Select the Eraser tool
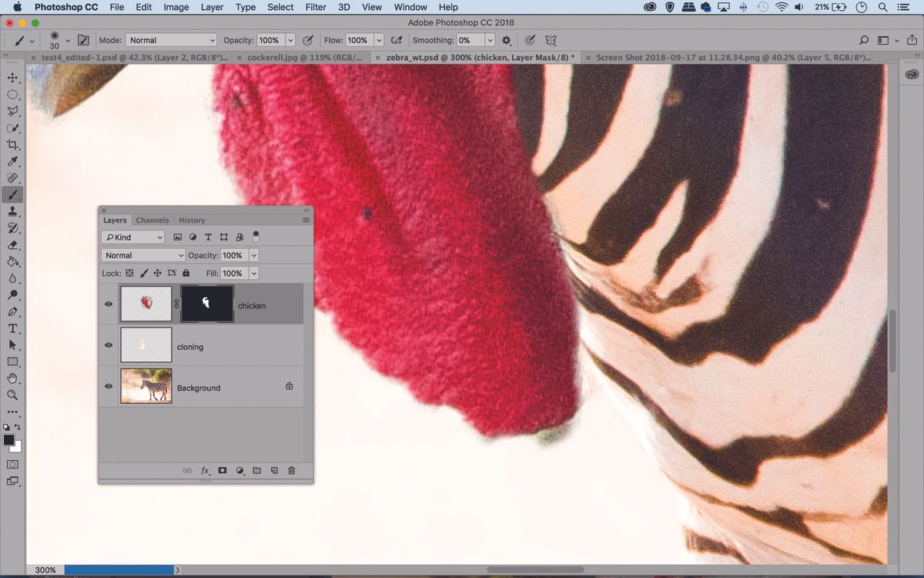 [12, 245]
